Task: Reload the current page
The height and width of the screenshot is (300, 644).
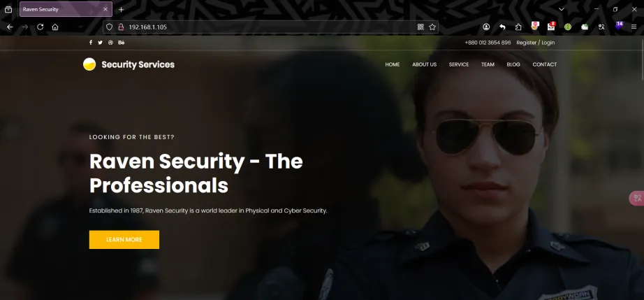Action: pos(41,27)
